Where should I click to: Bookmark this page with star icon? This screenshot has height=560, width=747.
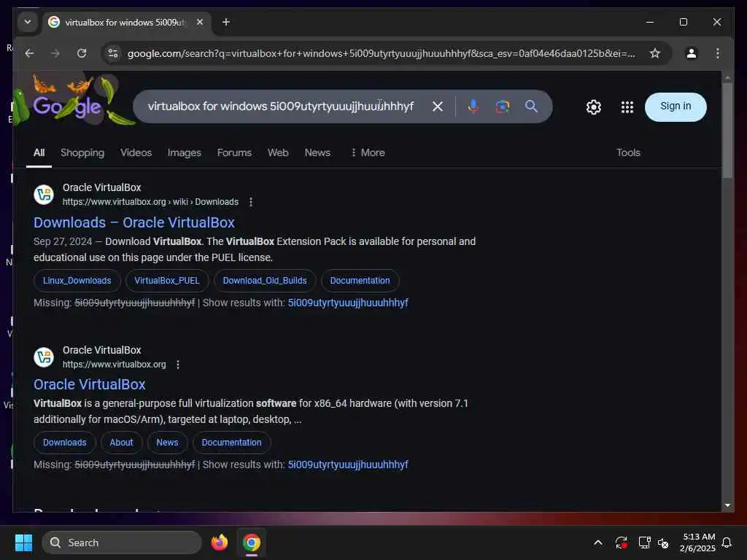point(655,53)
